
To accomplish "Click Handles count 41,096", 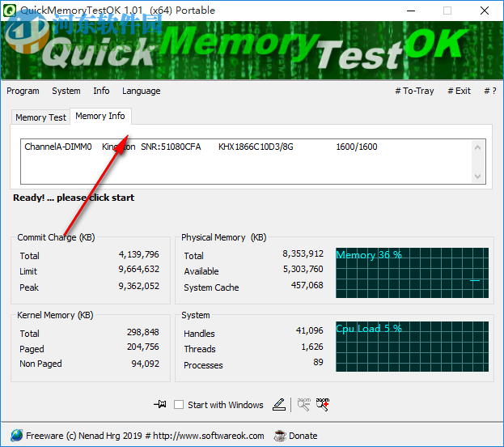I will 310,330.
